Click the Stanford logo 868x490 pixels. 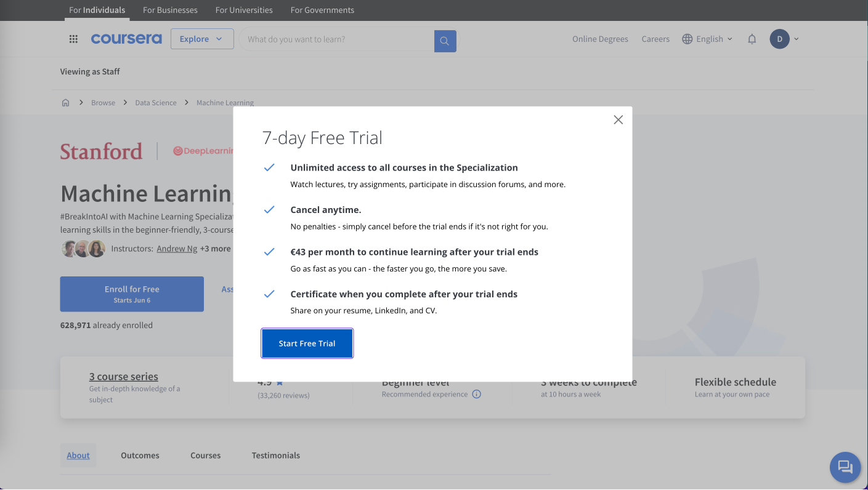101,151
